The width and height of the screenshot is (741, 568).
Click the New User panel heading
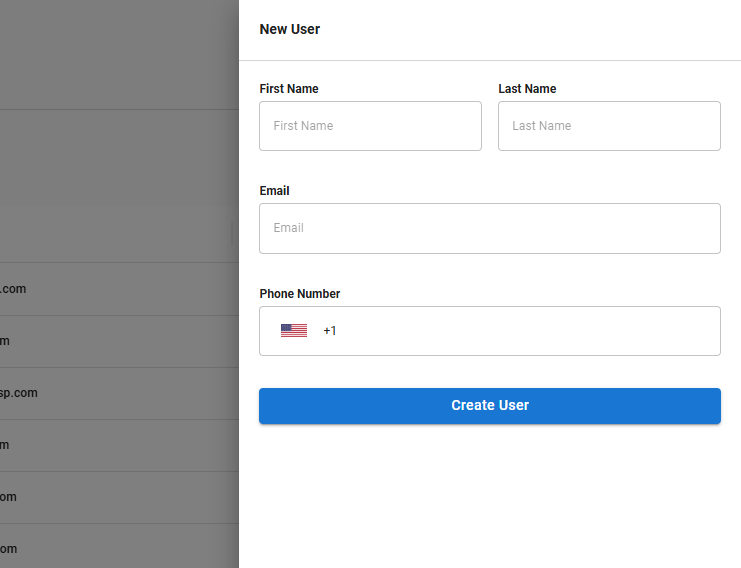tap(290, 29)
